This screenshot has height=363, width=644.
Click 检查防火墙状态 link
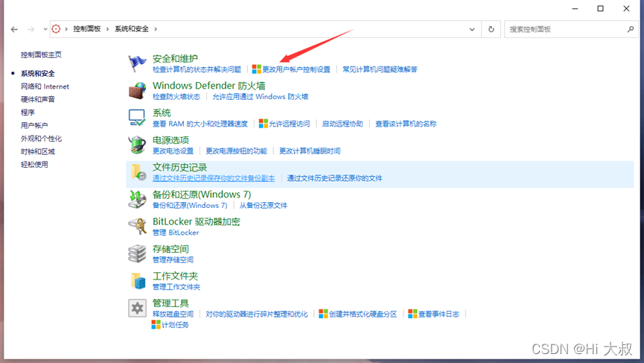pyautogui.click(x=176, y=97)
